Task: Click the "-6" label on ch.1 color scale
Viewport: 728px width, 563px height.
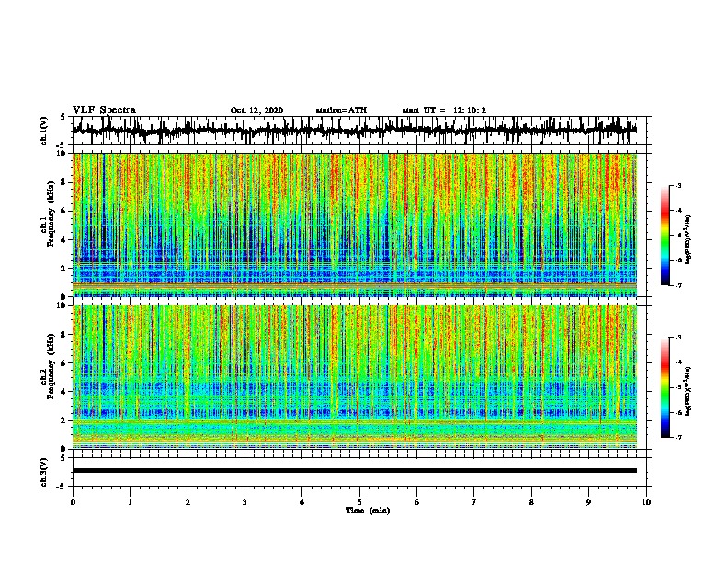Action: [x=677, y=260]
